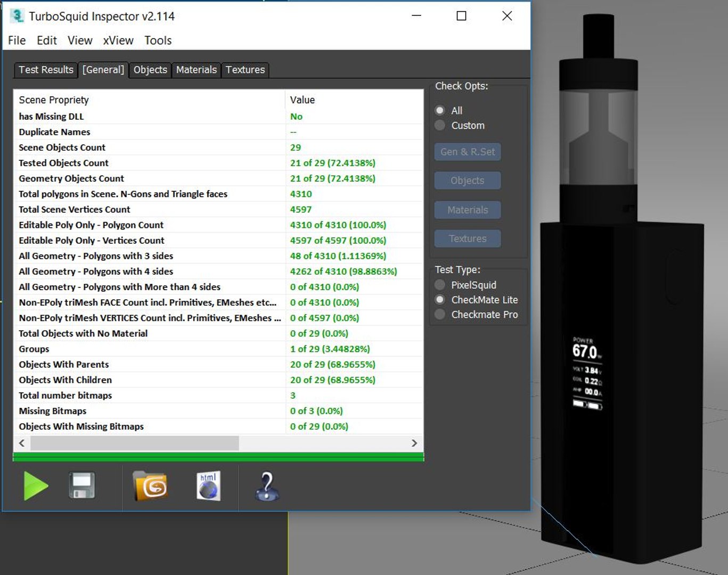This screenshot has width=728, height=575.
Task: Click the Textures check button
Action: [468, 239]
